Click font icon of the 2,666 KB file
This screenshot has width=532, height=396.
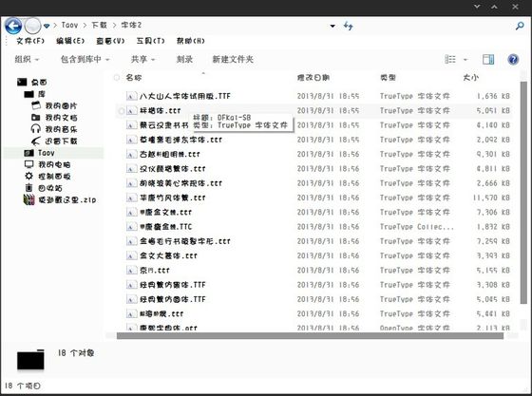pyautogui.click(x=132, y=183)
